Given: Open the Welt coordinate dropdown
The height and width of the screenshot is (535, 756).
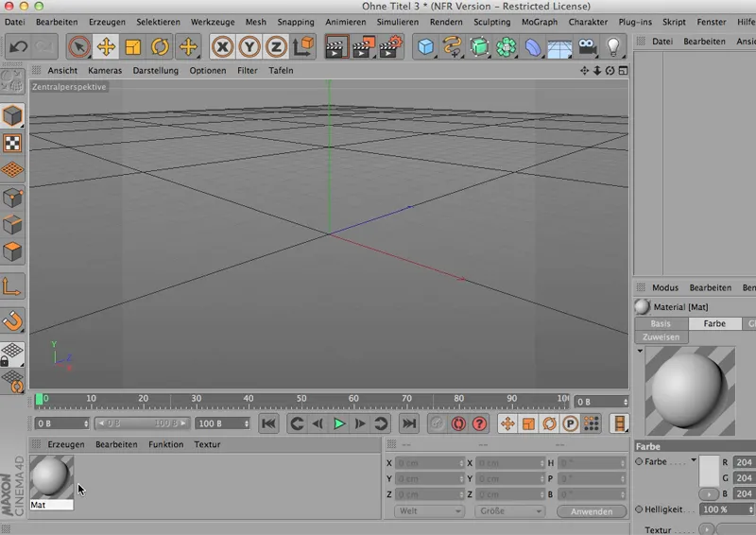Looking at the screenshot, I should click(x=429, y=510).
